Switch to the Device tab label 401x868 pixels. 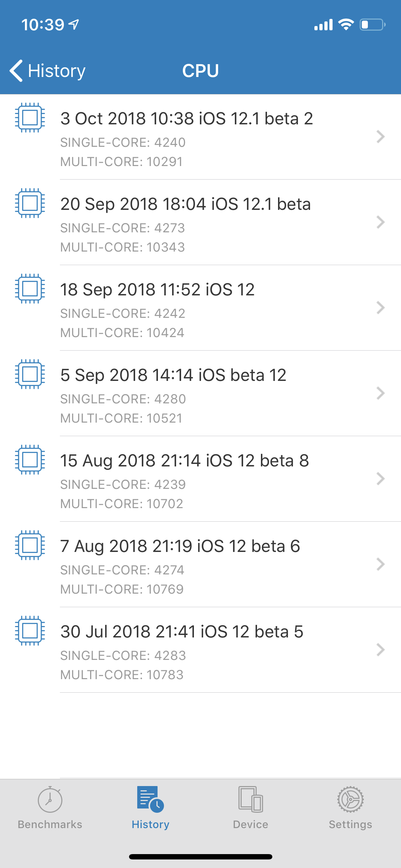coord(251,824)
